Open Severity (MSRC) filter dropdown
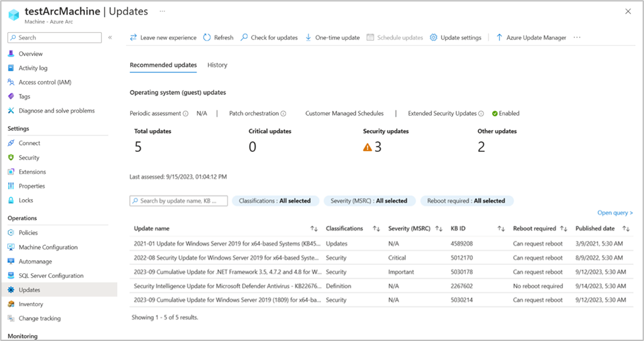The width and height of the screenshot is (644, 341). (x=369, y=200)
